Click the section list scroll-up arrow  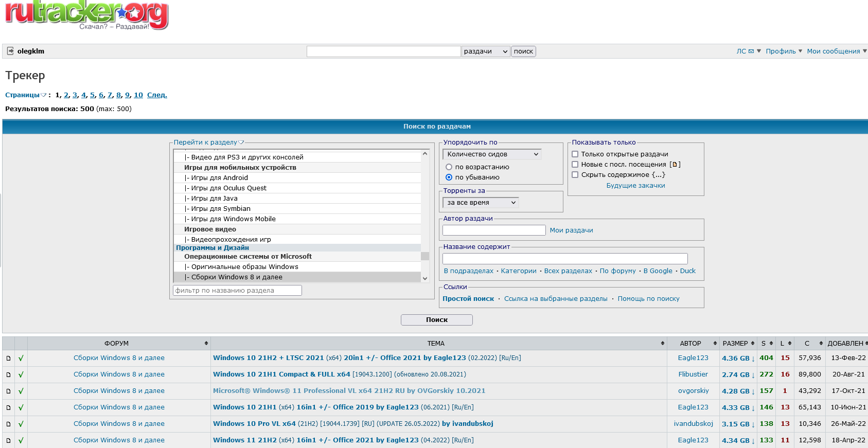click(x=425, y=154)
